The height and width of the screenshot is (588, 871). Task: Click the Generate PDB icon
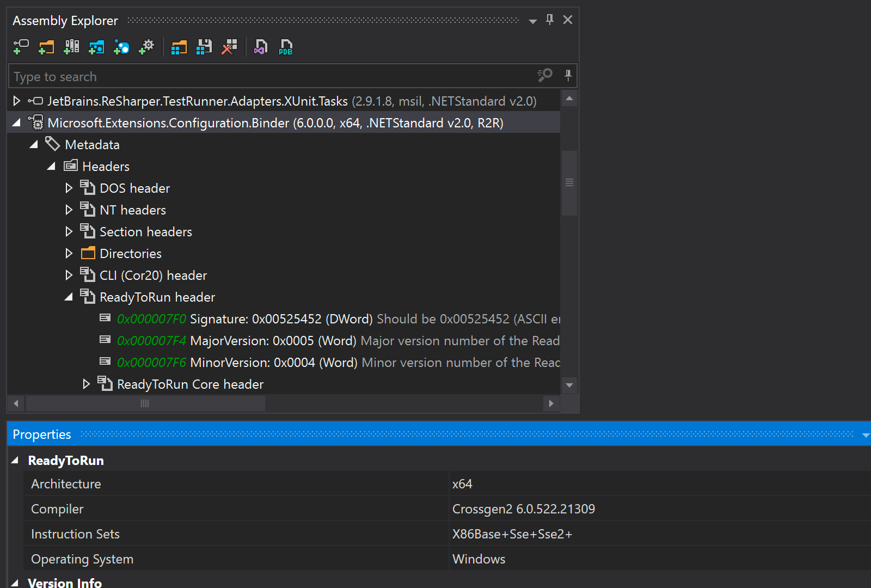pos(286,47)
